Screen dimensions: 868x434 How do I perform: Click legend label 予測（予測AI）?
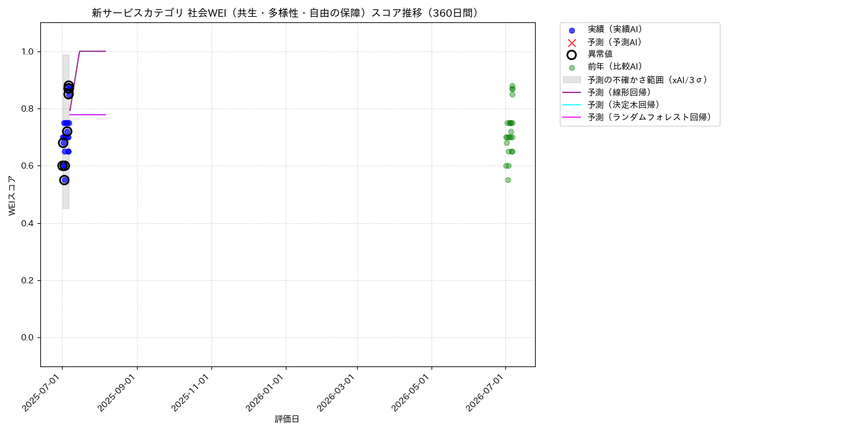click(615, 42)
